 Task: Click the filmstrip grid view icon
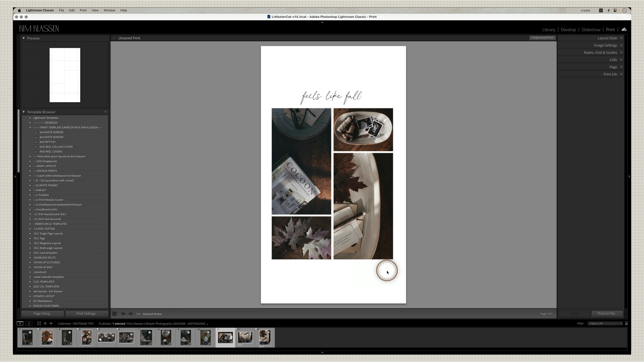click(39, 323)
